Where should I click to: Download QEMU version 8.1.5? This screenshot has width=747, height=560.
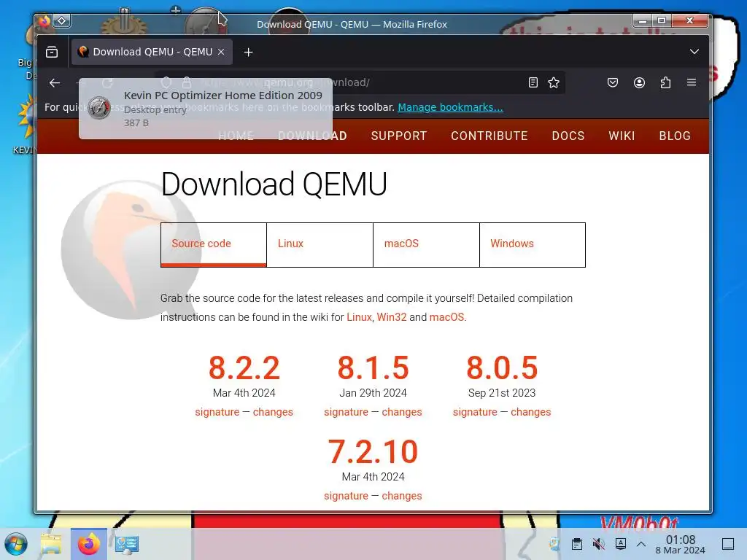coord(373,368)
